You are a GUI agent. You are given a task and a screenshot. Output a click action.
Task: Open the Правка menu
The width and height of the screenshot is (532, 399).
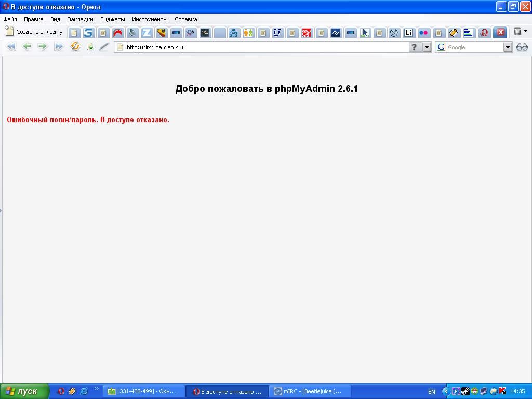(33, 19)
